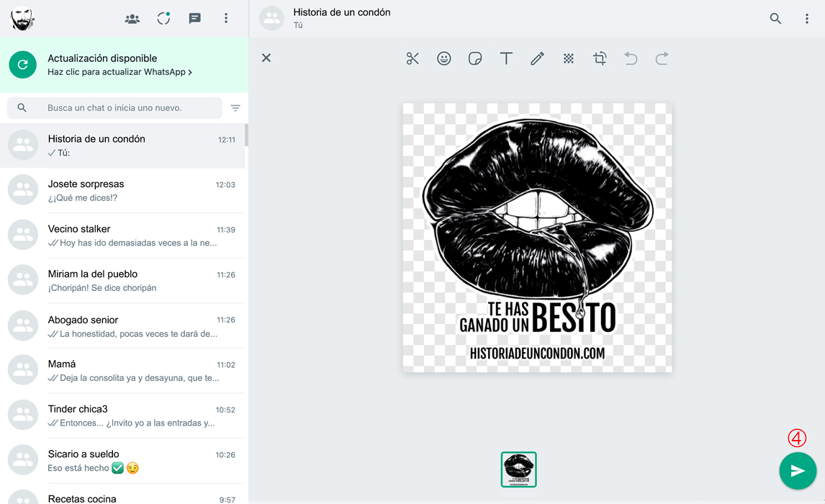Viewport: 825px width, 504px height.
Task: Open sidebar three-dot options menu
Action: (226, 19)
